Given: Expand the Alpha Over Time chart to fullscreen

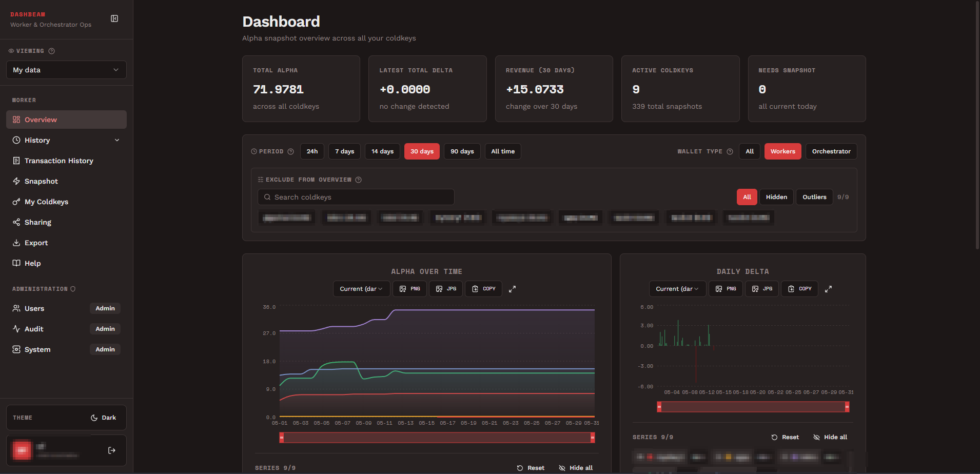Looking at the screenshot, I should [x=512, y=289].
